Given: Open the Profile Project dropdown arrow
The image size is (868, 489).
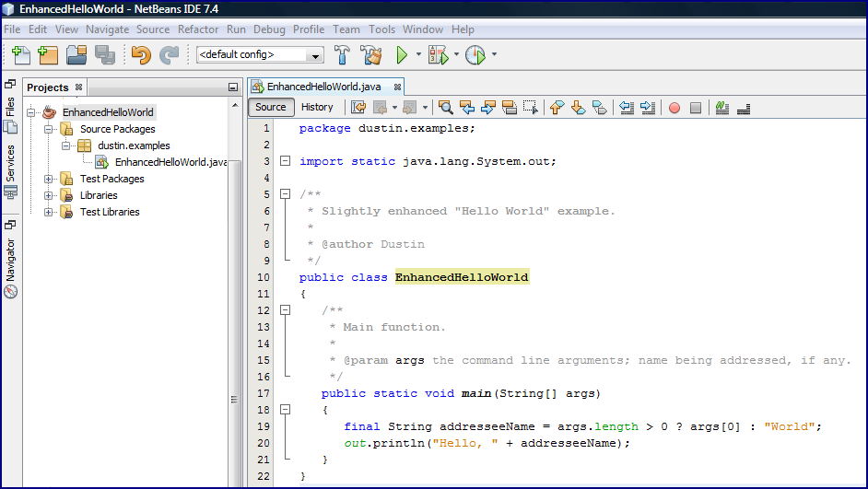Looking at the screenshot, I should pyautogui.click(x=494, y=54).
